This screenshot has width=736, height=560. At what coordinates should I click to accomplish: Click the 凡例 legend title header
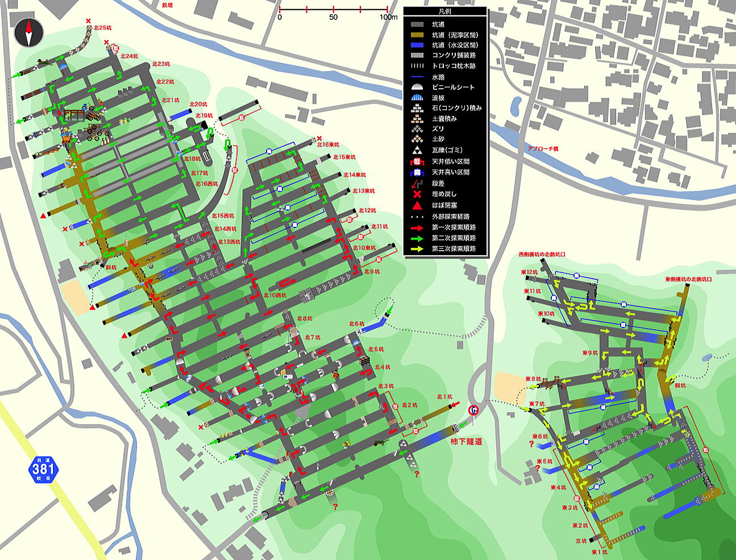(445, 11)
